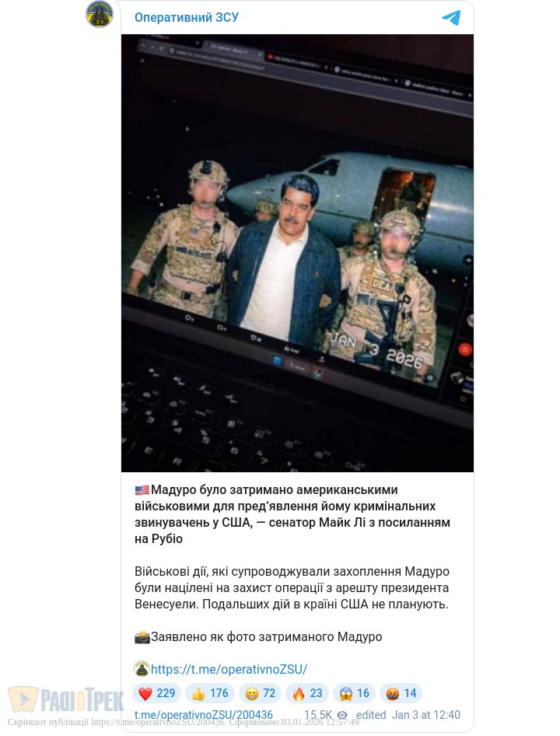Click the 15.5K view counter
The height and width of the screenshot is (736, 560).
319,715
